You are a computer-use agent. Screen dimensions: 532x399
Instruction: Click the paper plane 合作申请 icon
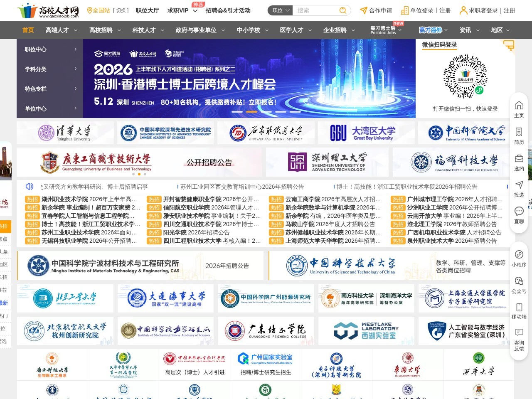364,10
